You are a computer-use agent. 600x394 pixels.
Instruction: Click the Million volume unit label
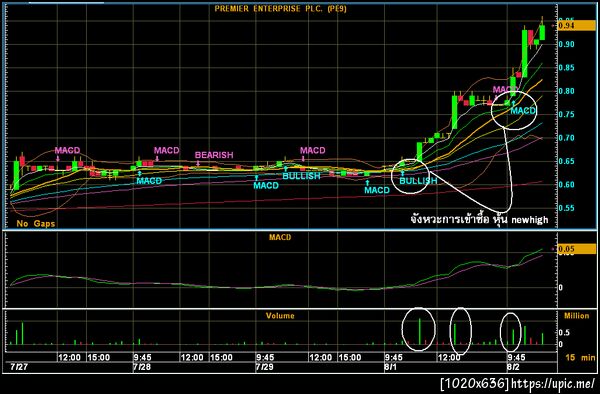coord(576,316)
